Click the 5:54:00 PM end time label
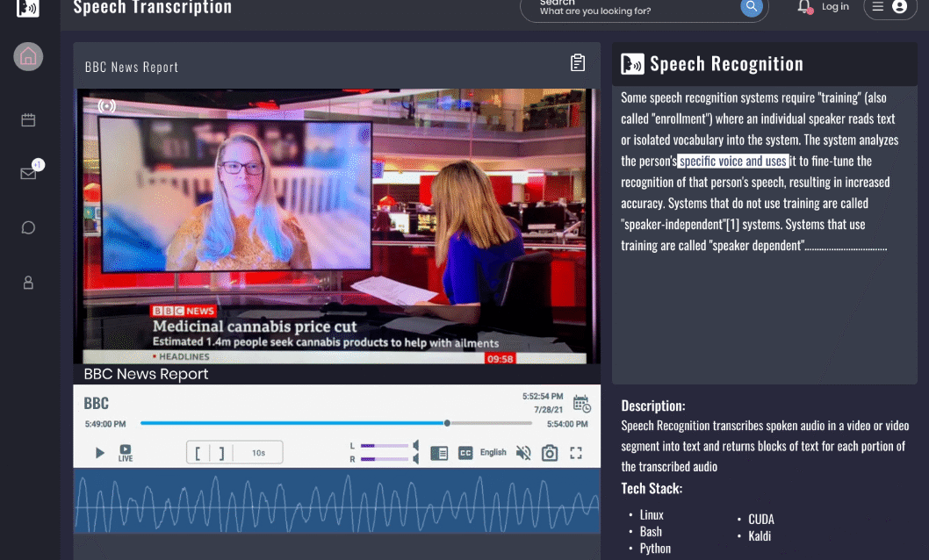Viewport: 929px width, 560px height. tap(567, 424)
